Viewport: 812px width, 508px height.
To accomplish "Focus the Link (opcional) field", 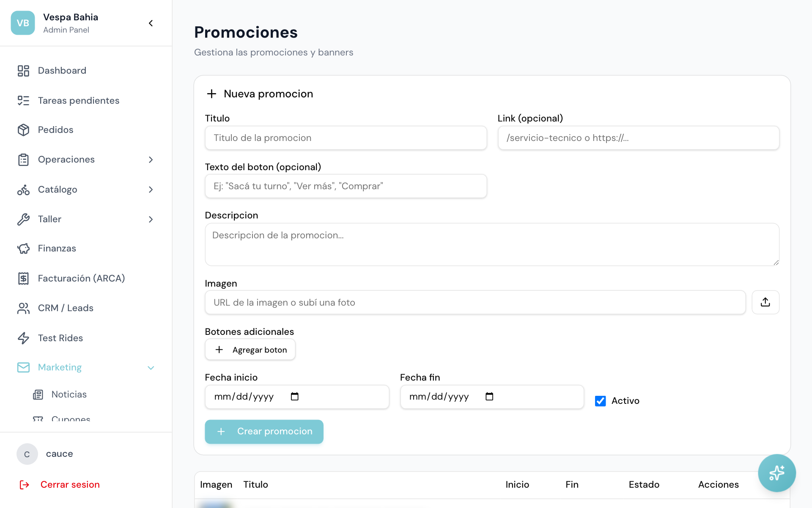I will tap(638, 138).
